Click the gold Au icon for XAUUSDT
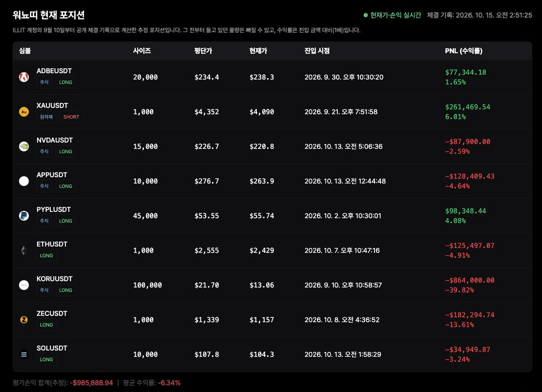The image size is (542, 392). tap(24, 112)
